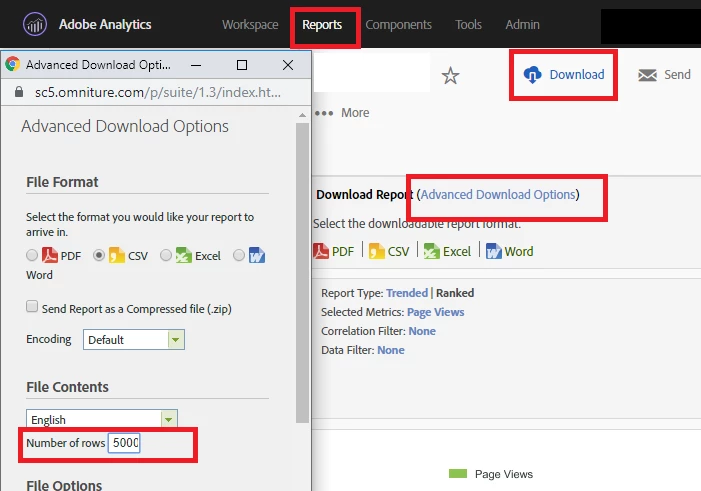
Task: Download report as CSV in main page
Action: (x=389, y=251)
